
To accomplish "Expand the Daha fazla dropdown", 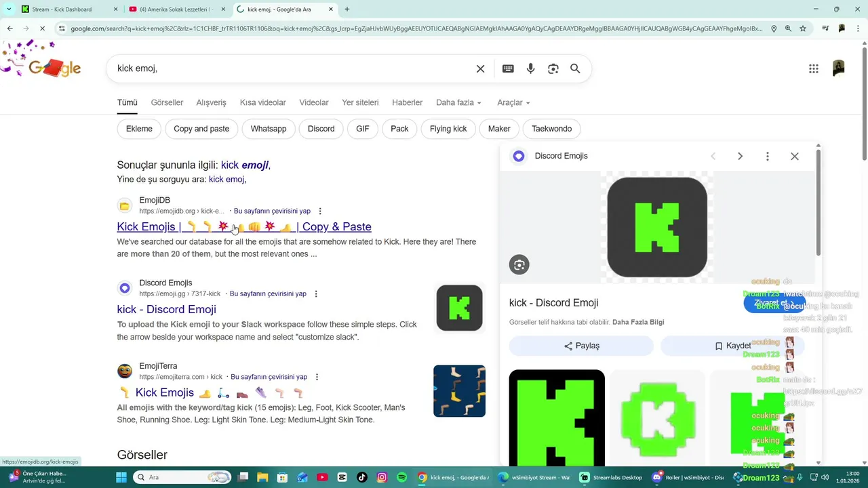I will 458,102.
